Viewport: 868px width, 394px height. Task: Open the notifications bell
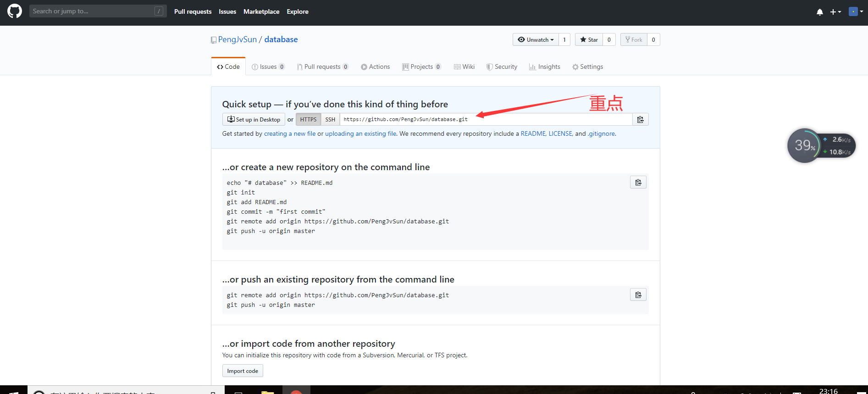(x=820, y=12)
